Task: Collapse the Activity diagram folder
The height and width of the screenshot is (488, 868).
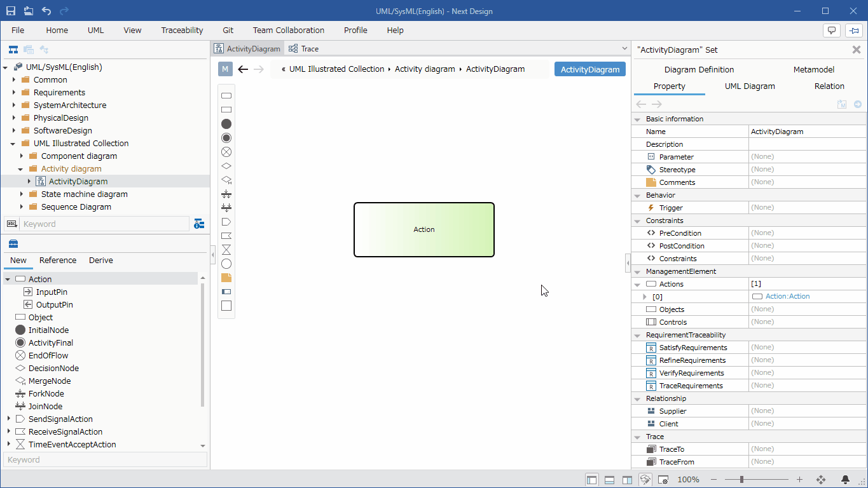Action: tap(22, 168)
